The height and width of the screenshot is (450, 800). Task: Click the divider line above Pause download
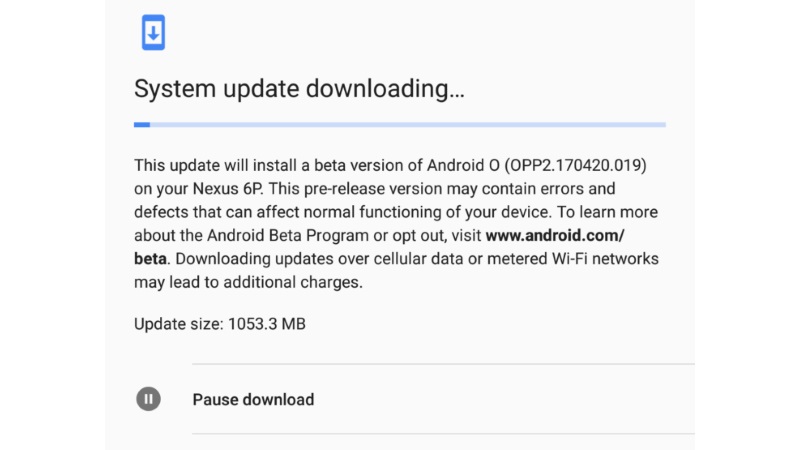point(440,365)
